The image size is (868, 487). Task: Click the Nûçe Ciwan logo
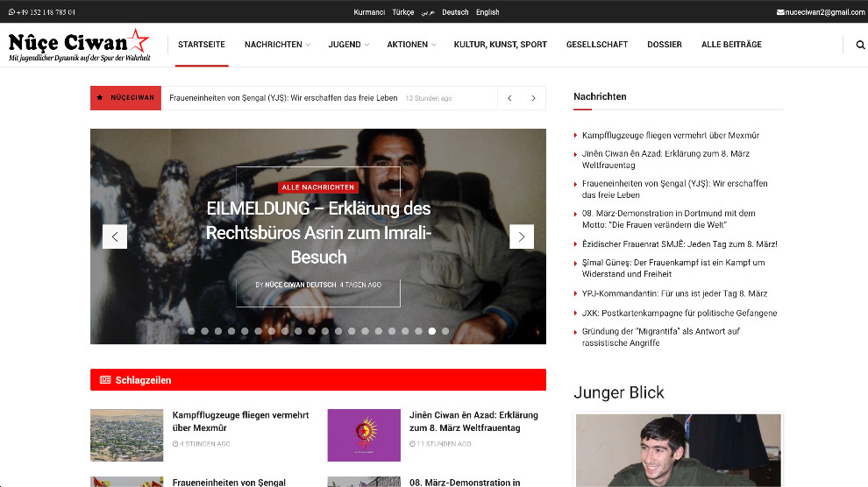[79, 45]
